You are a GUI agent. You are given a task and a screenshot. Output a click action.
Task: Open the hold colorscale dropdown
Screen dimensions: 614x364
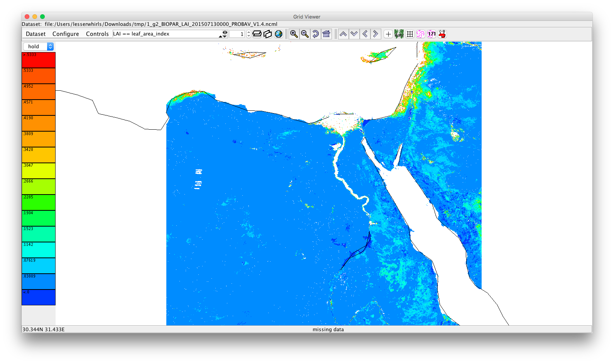point(39,46)
